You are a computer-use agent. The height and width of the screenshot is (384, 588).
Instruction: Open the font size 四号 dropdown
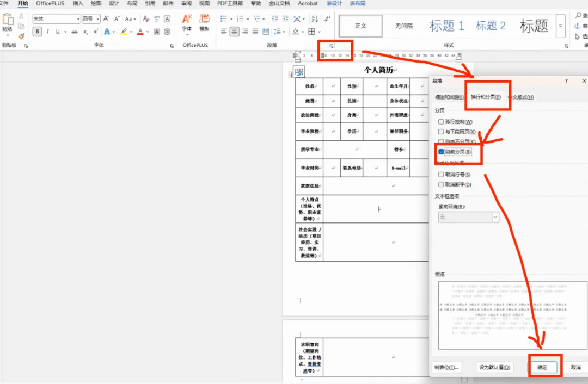tap(98, 18)
